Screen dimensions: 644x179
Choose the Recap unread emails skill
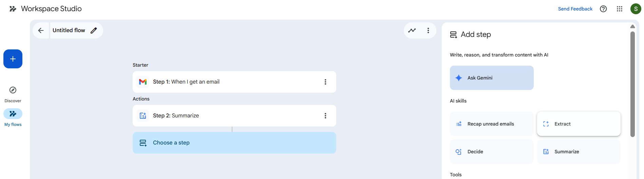pos(491,124)
